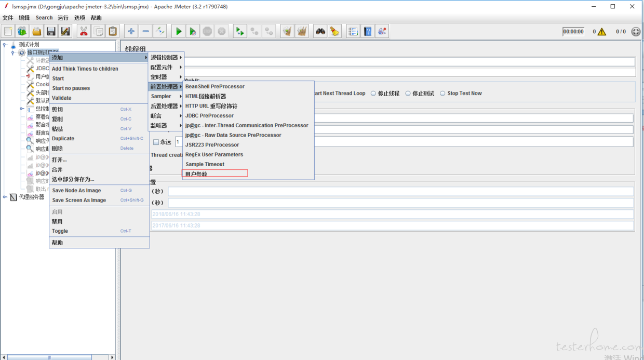
Task: Select the 停止测试 radio button
Action: (408, 94)
